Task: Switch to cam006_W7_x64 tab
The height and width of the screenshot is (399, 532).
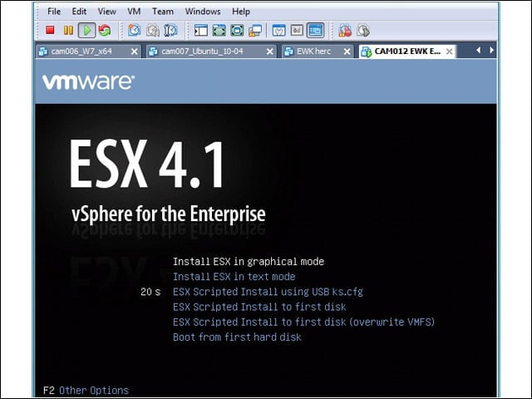Action: tap(89, 52)
